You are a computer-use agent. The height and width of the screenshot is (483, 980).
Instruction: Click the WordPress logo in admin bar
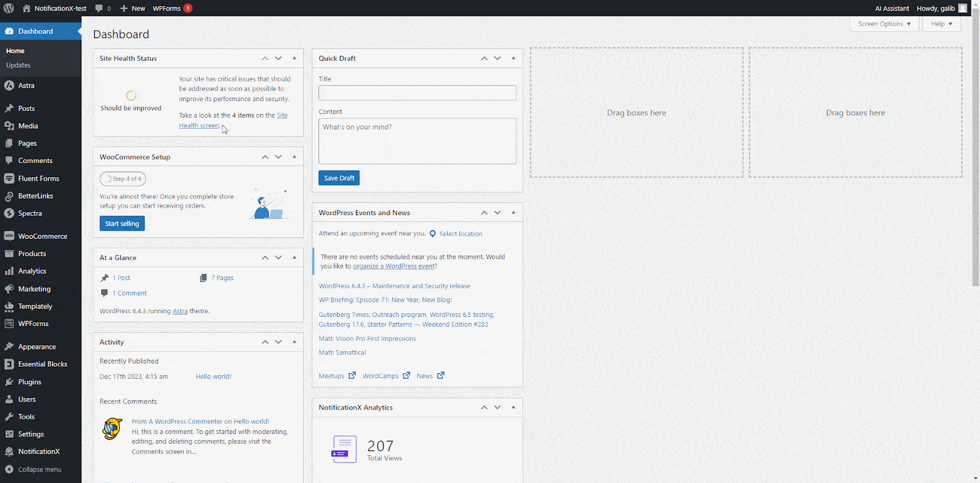click(9, 8)
